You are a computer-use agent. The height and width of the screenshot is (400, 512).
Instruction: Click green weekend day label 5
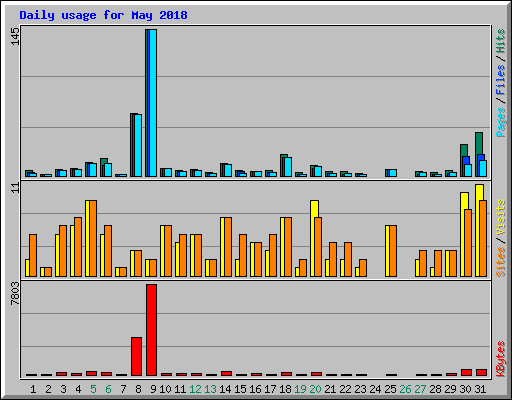(x=93, y=389)
